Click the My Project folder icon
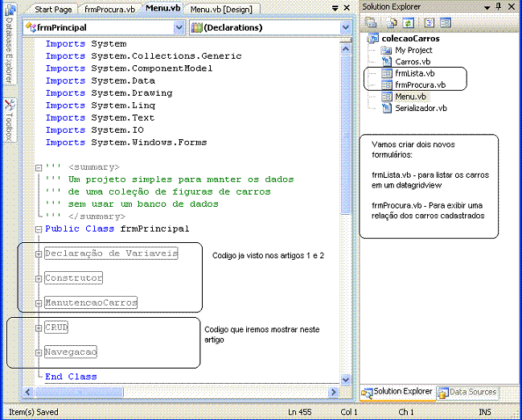This screenshot has height=420, width=522. tap(386, 51)
